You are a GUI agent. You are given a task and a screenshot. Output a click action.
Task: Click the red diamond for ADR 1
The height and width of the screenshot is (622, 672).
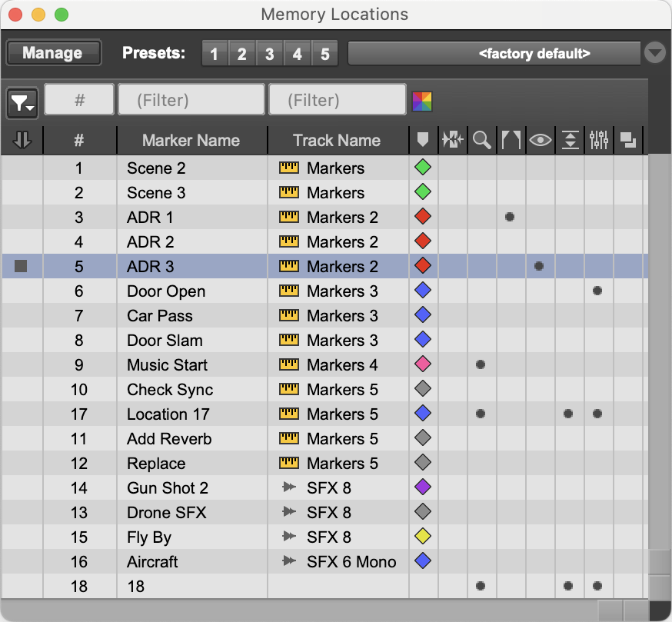coord(423,217)
